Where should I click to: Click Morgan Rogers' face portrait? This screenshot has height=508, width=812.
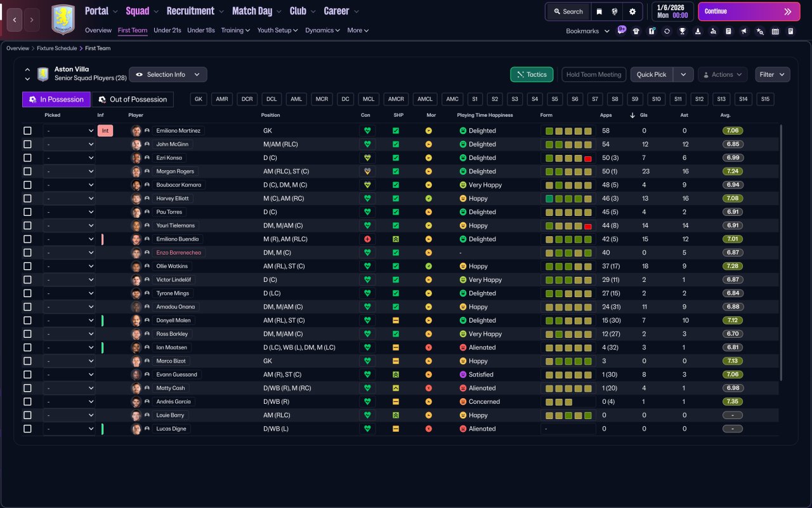tap(136, 171)
